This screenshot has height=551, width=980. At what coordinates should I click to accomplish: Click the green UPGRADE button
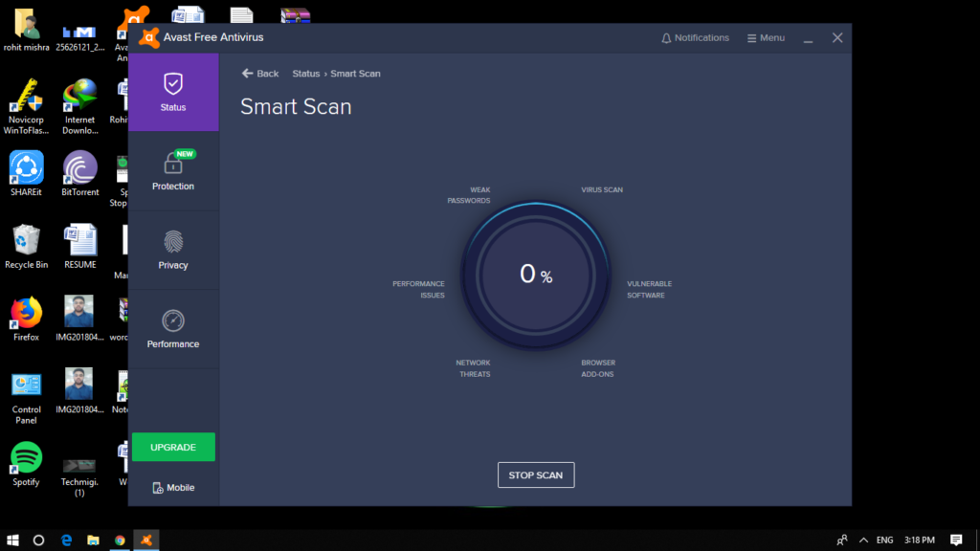pos(173,448)
